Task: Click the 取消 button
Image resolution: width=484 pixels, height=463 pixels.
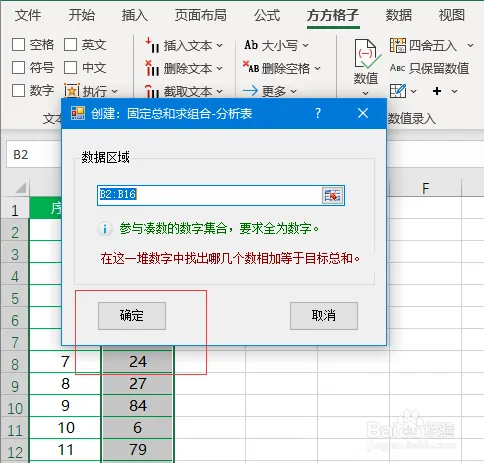Action: 324,316
